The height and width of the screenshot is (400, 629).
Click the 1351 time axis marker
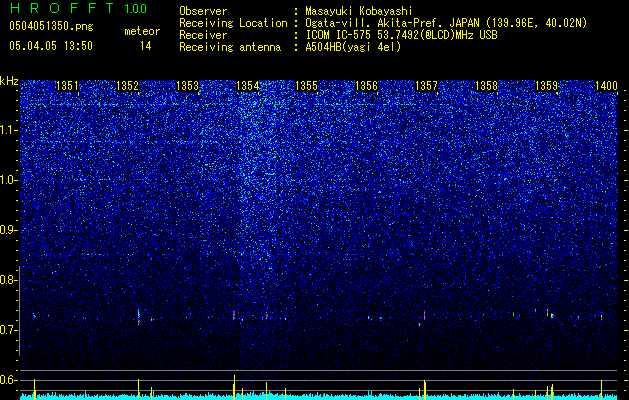tap(67, 85)
